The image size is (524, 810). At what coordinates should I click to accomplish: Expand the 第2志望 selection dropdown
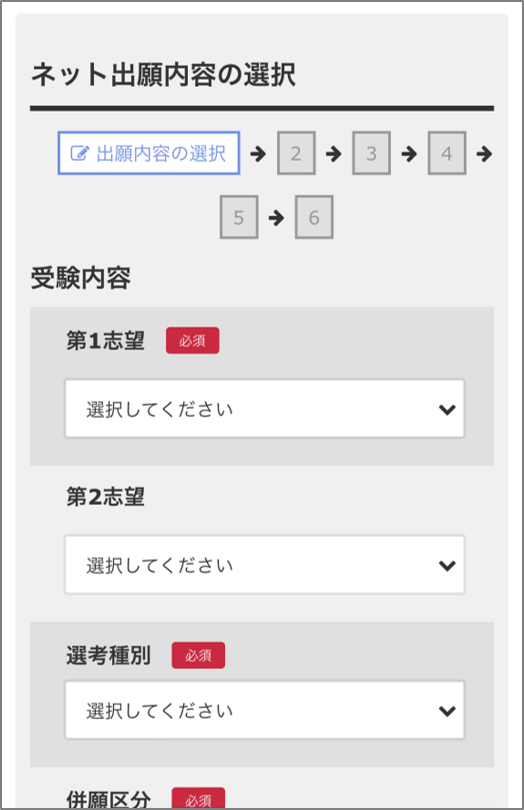click(x=265, y=565)
